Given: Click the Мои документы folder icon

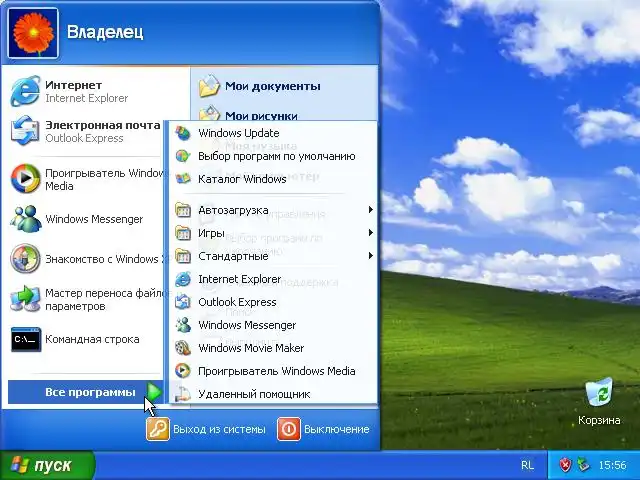Looking at the screenshot, I should (209, 86).
